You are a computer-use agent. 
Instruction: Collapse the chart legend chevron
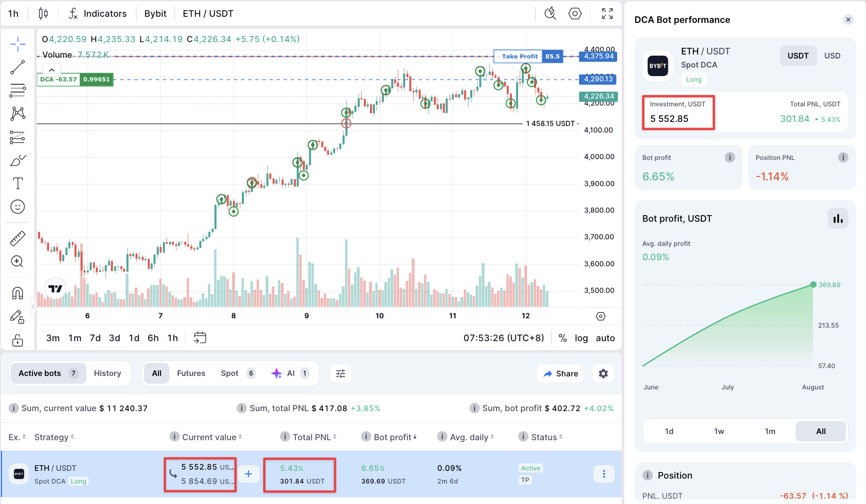[x=52, y=70]
